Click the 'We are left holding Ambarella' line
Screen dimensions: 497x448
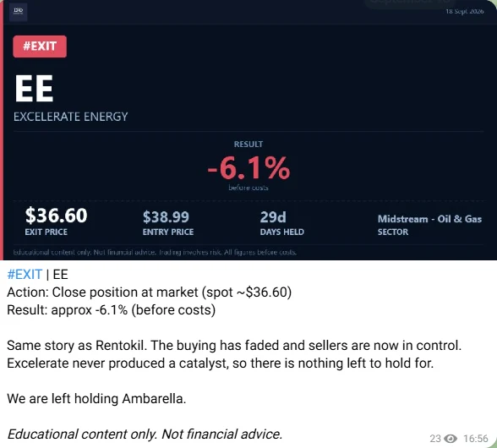(x=96, y=398)
